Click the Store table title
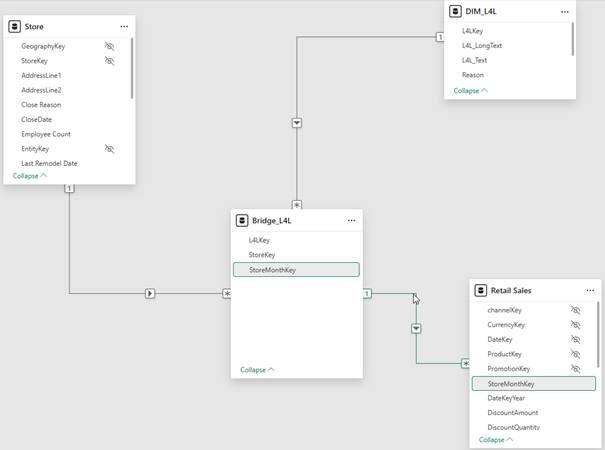The width and height of the screenshot is (605, 450). pos(34,27)
